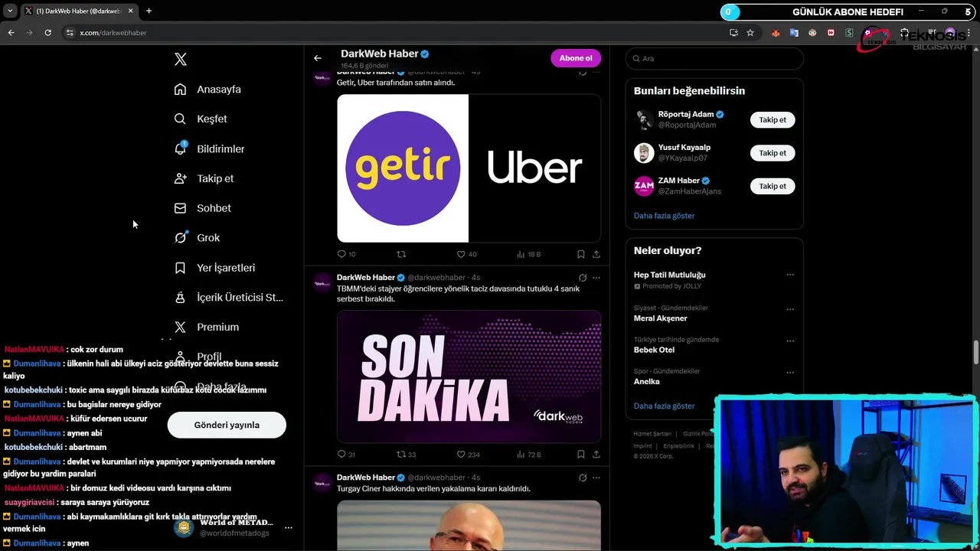Click the browser back button
Image resolution: width=980 pixels, height=551 pixels.
(x=11, y=33)
